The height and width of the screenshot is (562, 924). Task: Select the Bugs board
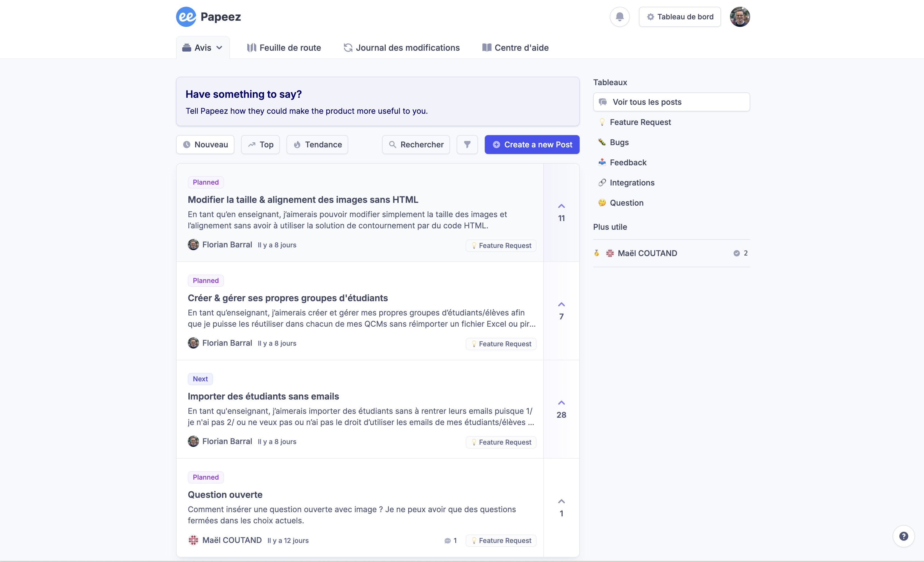[619, 142]
